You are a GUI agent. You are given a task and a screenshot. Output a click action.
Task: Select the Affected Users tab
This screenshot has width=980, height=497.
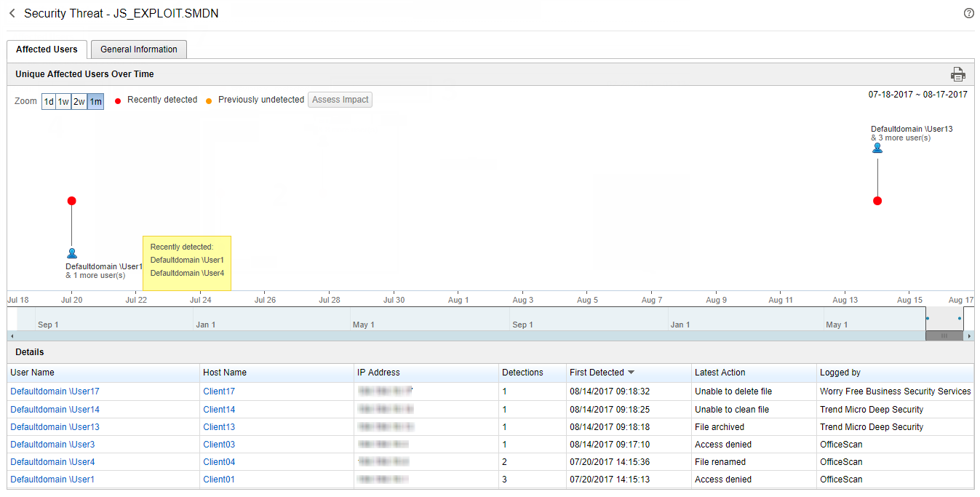(47, 49)
